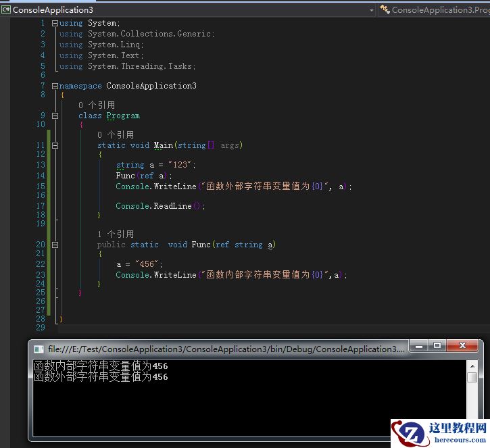Maximize the console output window
Viewport: 490px width, 448px height.
[x=437, y=346]
